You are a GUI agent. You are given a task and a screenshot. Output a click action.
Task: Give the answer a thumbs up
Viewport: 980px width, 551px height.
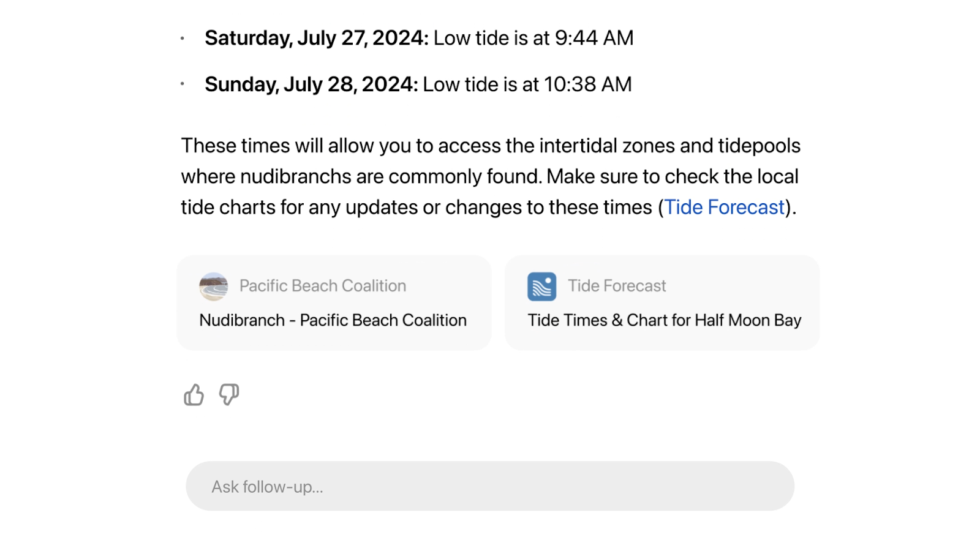194,395
